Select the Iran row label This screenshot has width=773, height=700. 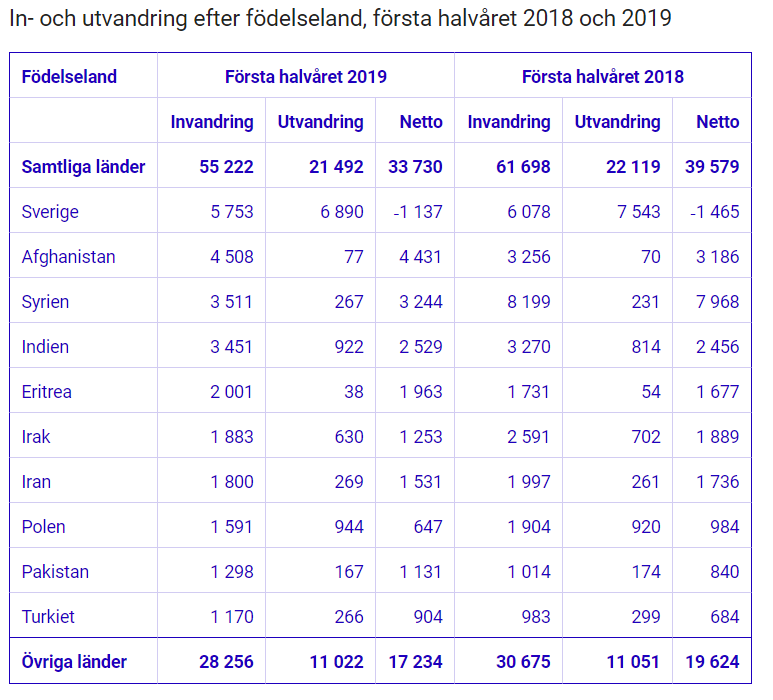pos(36,482)
